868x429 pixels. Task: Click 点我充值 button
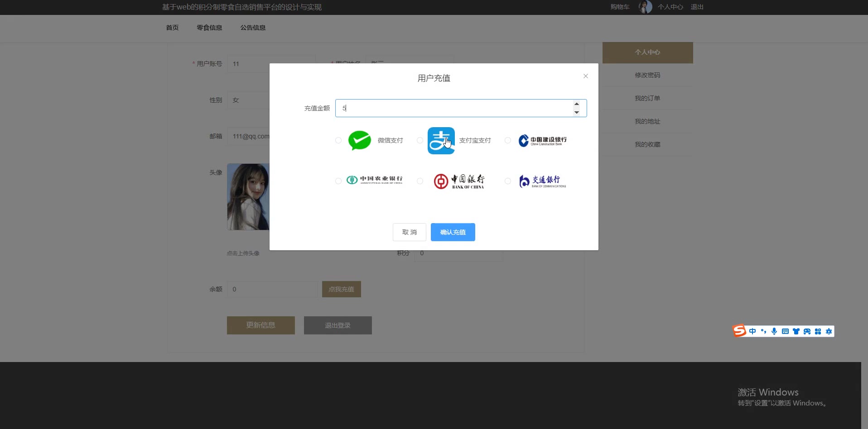click(342, 289)
